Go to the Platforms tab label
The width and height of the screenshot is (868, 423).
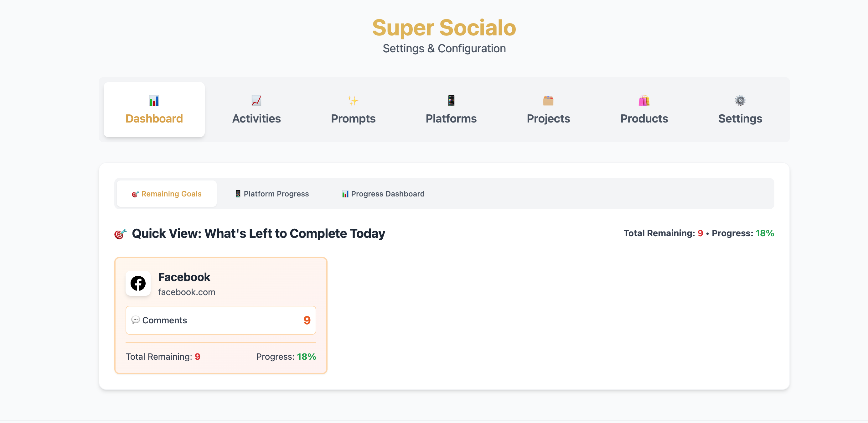coord(451,119)
